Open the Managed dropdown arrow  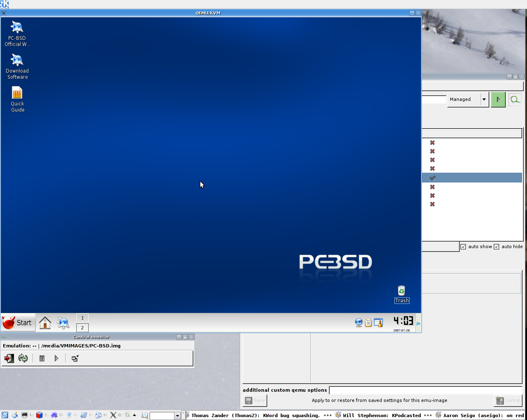(x=484, y=99)
